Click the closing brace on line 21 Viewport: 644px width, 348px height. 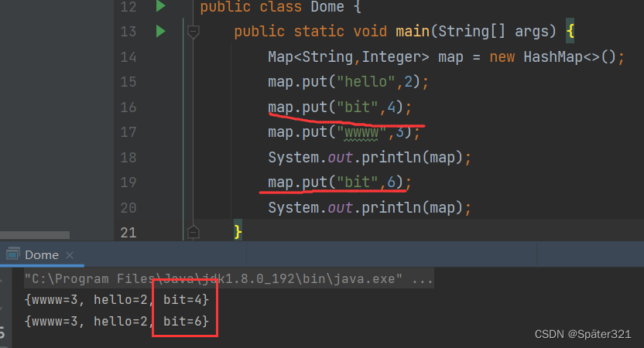point(238,231)
